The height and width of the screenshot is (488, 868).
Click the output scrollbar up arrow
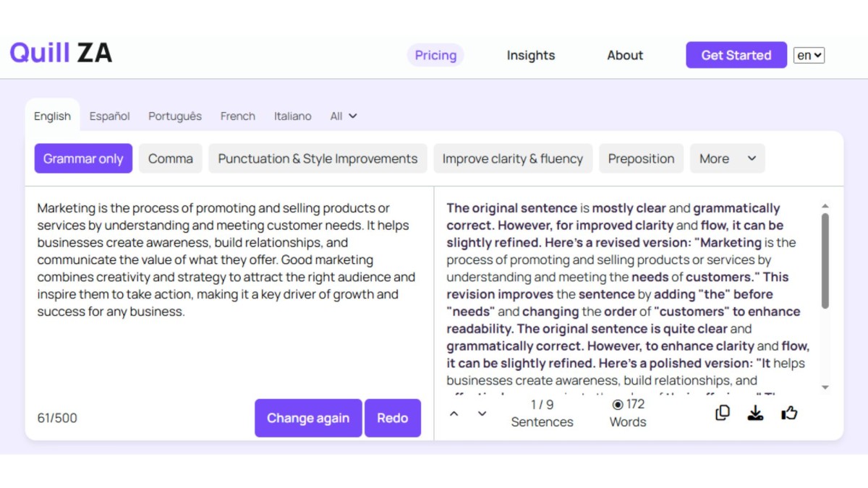point(825,206)
